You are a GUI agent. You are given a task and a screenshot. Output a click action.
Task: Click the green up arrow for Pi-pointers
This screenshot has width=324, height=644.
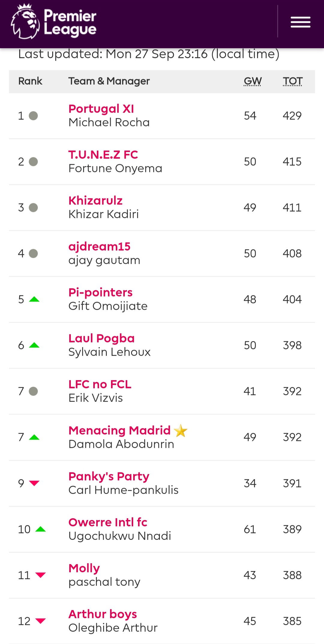[x=34, y=299]
